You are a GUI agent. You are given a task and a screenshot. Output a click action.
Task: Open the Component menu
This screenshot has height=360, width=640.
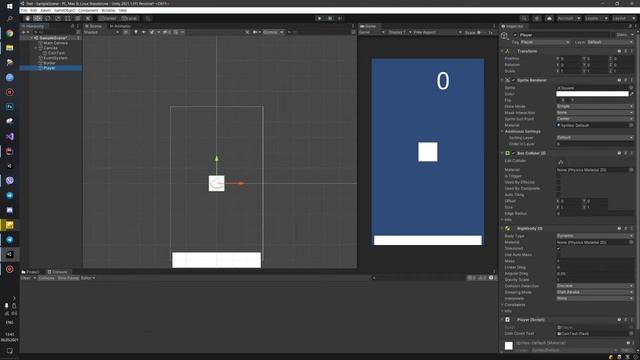[88, 10]
